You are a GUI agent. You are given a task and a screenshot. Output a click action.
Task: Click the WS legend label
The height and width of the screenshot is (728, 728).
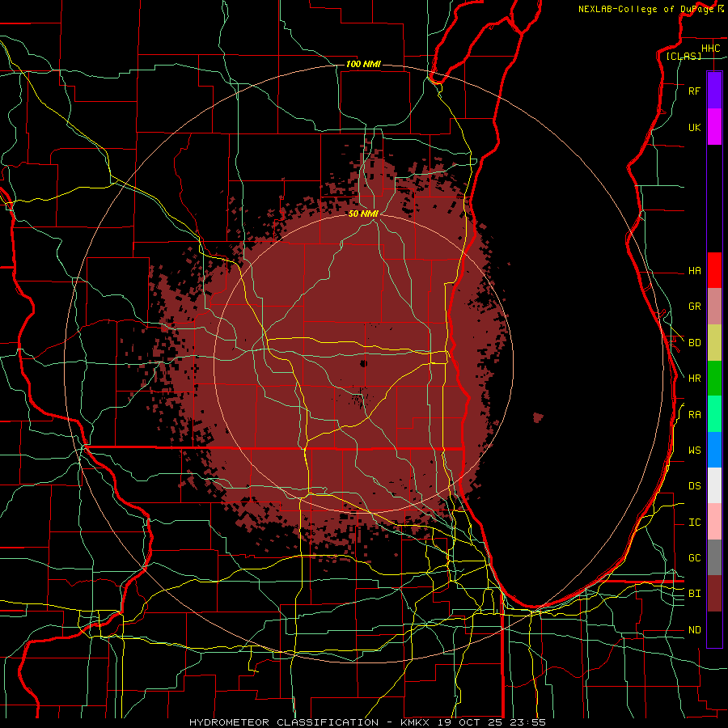click(x=694, y=450)
